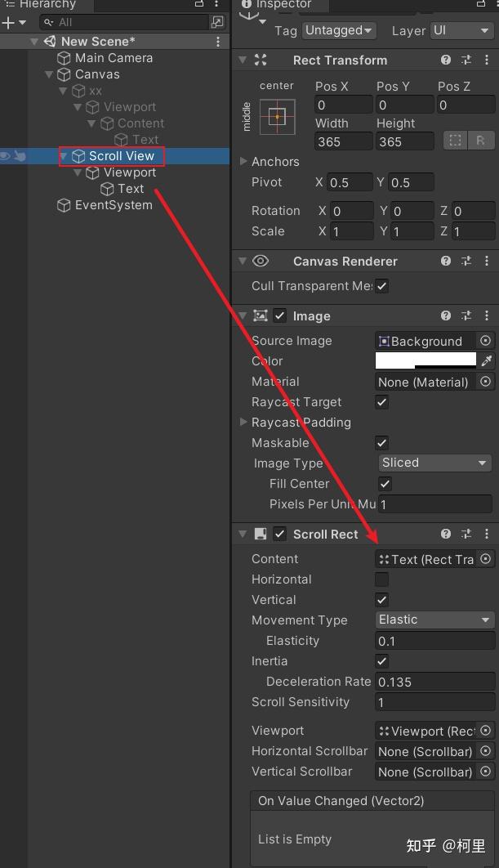The image size is (499, 868).
Task: Collapse the Canvas hierarchy item
Action: [x=49, y=74]
